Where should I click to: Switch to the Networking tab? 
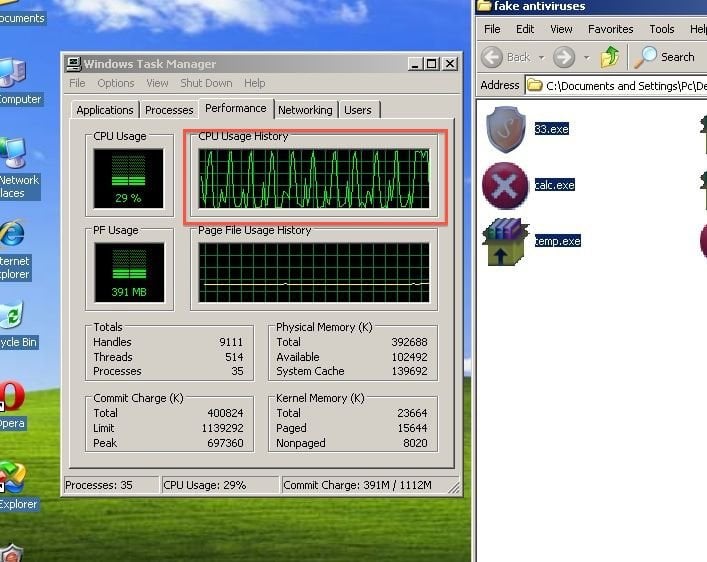click(305, 110)
